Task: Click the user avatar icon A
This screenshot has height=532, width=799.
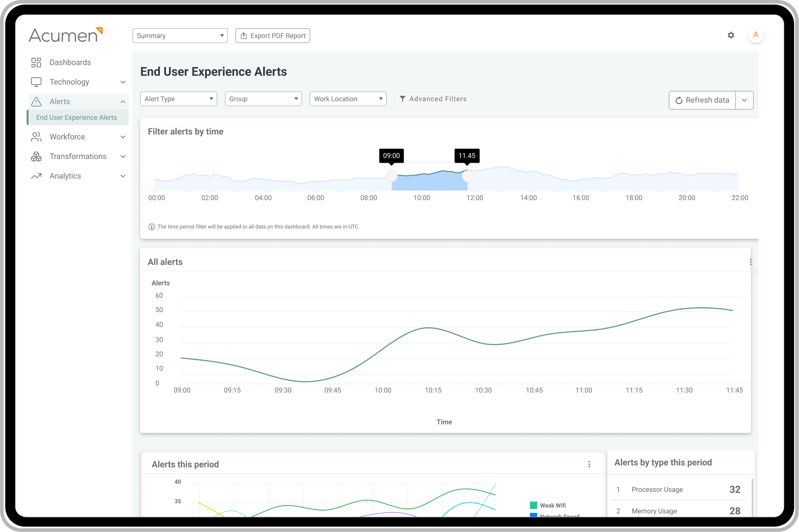Action: pos(756,35)
